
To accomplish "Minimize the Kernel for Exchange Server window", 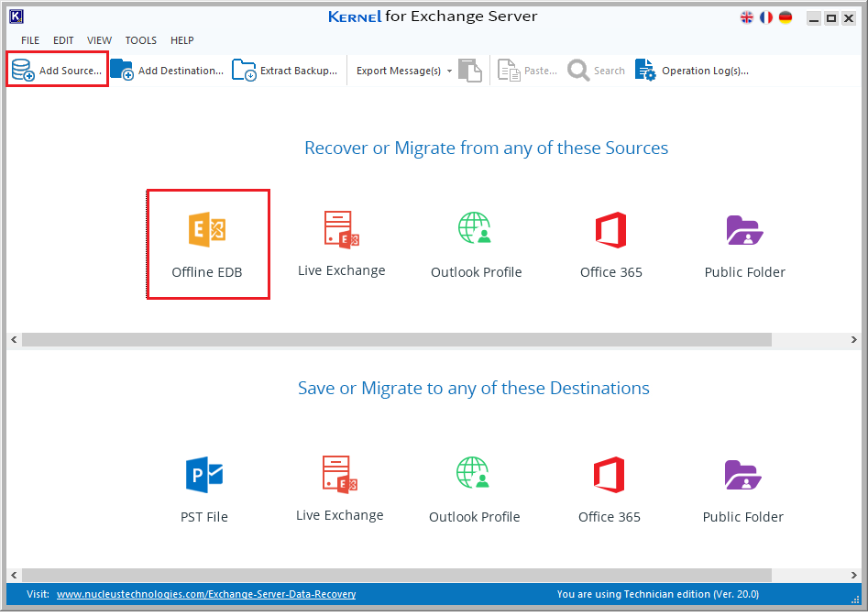I will 813,18.
